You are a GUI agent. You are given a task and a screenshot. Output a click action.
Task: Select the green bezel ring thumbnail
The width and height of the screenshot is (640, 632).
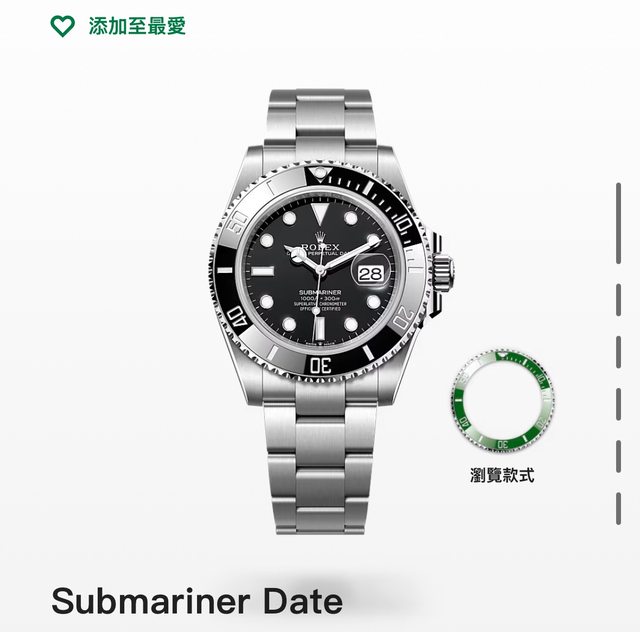502,401
